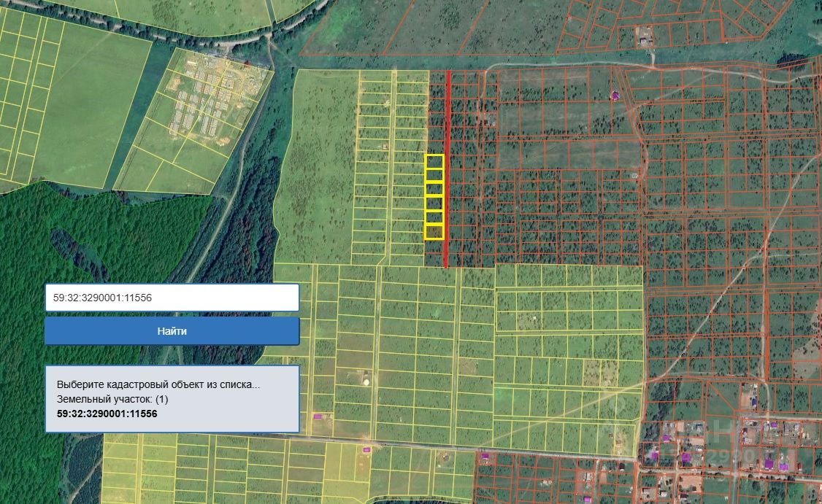
Task: Select the bottom shaded yellow-outlined highlighted parcel
Action: tap(434, 231)
